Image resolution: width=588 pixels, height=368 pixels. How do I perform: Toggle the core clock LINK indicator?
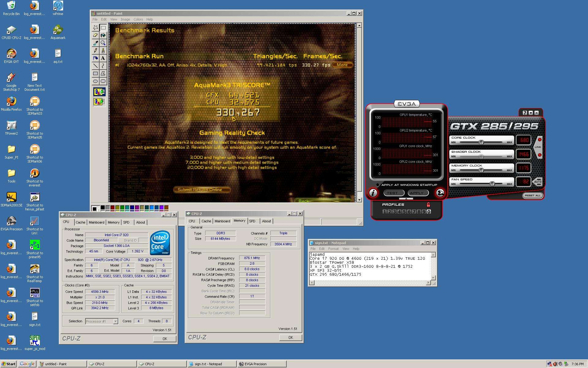540,140
